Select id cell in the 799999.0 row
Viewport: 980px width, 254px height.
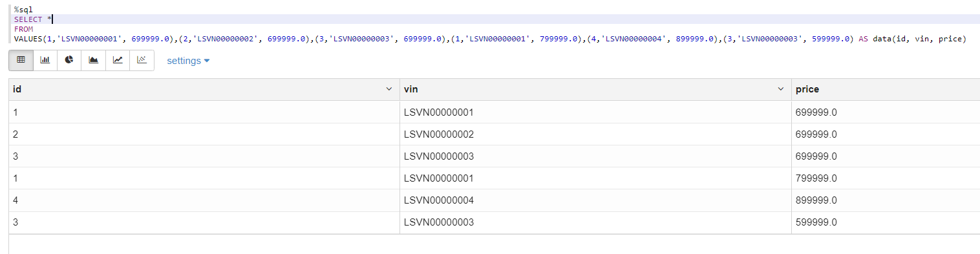pos(204,178)
